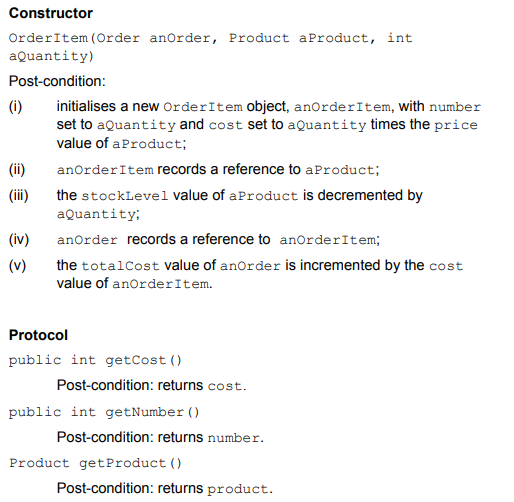Click the (iv) list marker

point(19,239)
